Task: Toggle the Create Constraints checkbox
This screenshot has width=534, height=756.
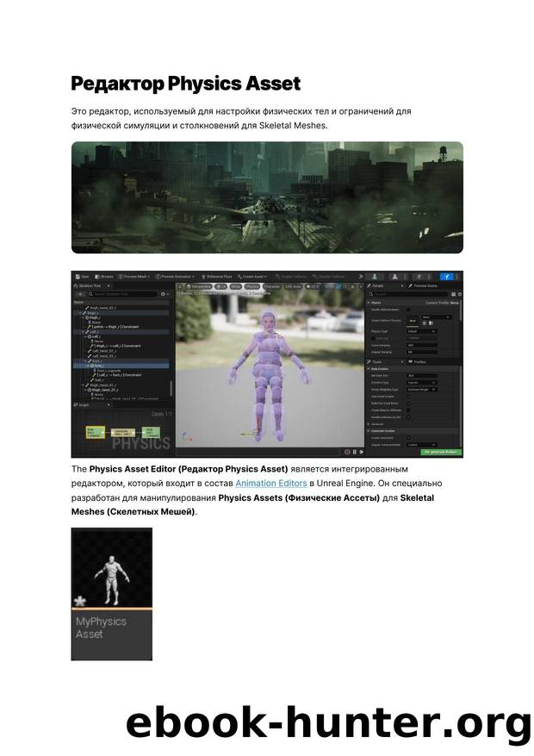Action: tap(408, 438)
